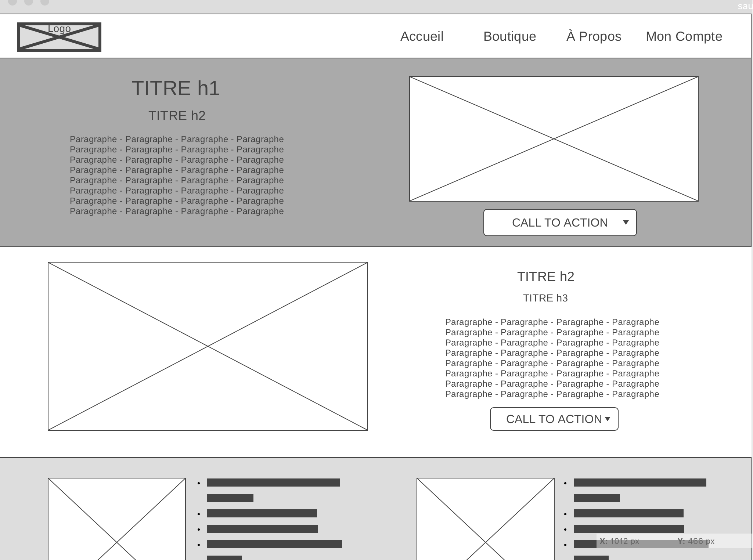
Task: Click the second section CALL TO ACTION button
Action: tap(553, 419)
